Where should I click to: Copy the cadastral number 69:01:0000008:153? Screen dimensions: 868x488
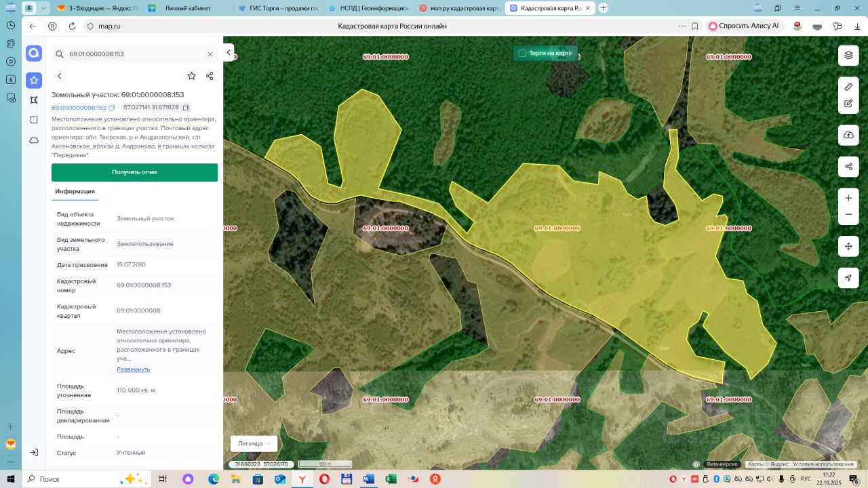tap(112, 108)
